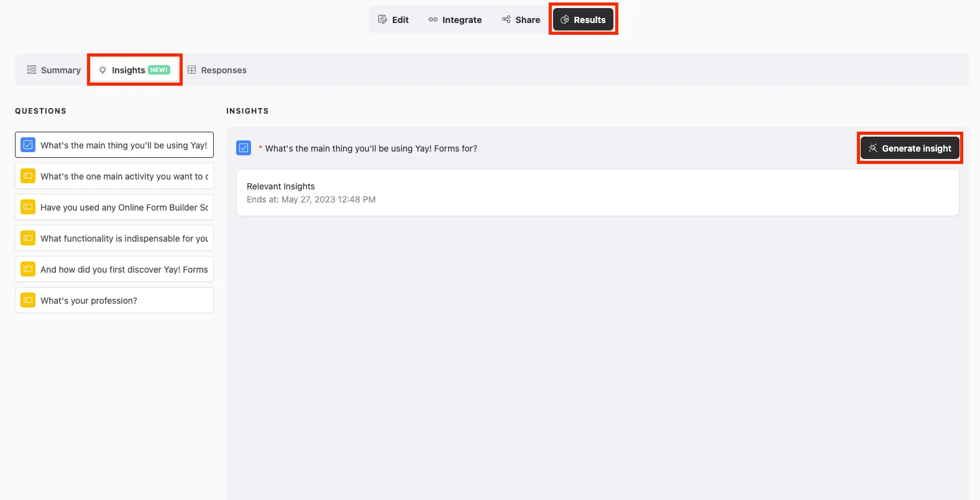Select the Online Form Builder question

pyautogui.click(x=114, y=207)
